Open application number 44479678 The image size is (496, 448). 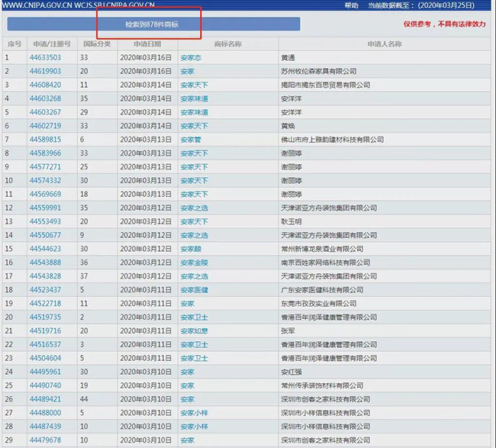[45, 440]
